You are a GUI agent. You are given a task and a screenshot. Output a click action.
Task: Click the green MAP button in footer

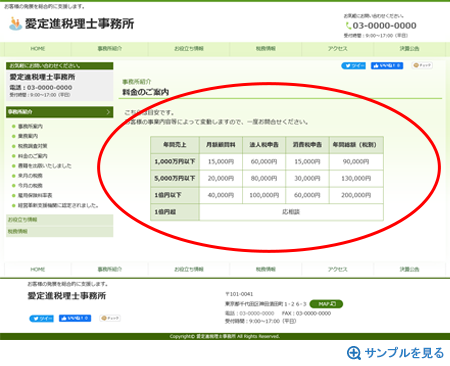[x=326, y=304]
